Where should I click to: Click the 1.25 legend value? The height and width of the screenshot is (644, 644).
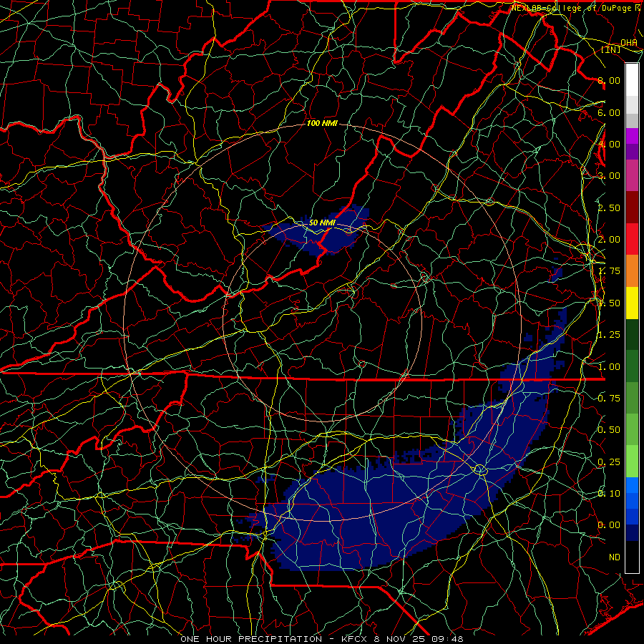click(609, 335)
